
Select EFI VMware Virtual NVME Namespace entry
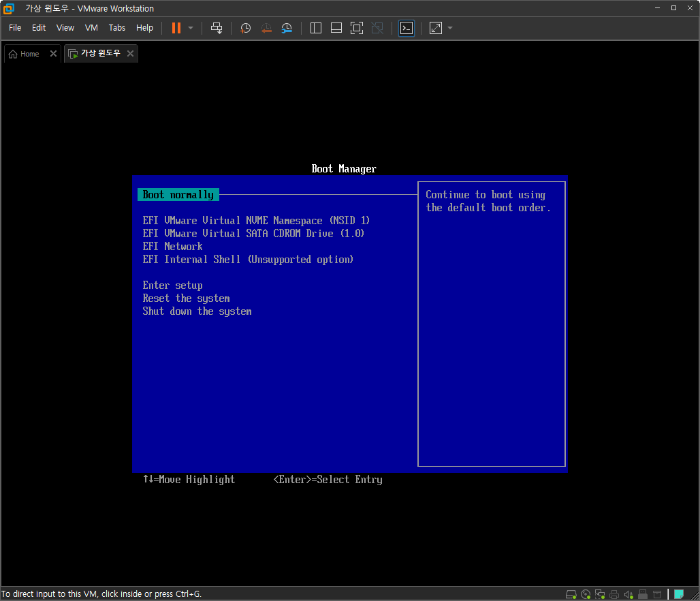(x=256, y=220)
